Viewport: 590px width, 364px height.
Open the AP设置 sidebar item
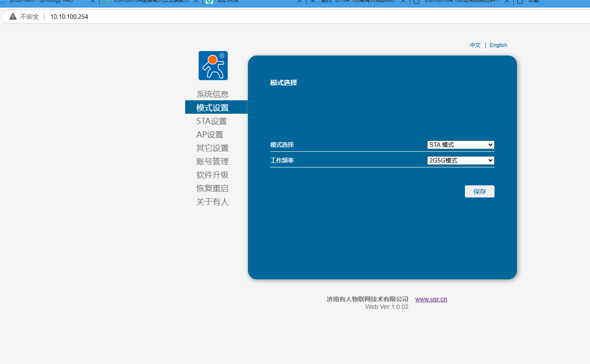pos(210,134)
